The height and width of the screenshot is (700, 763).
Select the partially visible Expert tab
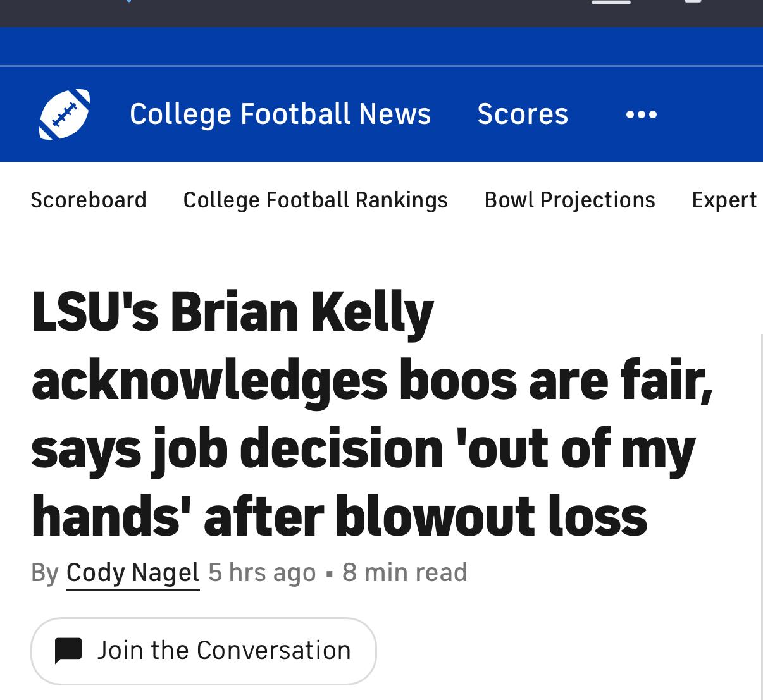click(724, 200)
